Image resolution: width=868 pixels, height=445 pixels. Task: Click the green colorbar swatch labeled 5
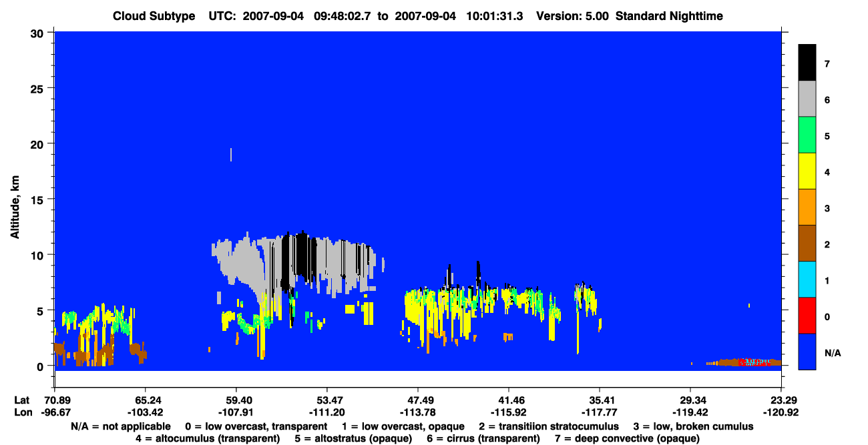click(807, 135)
